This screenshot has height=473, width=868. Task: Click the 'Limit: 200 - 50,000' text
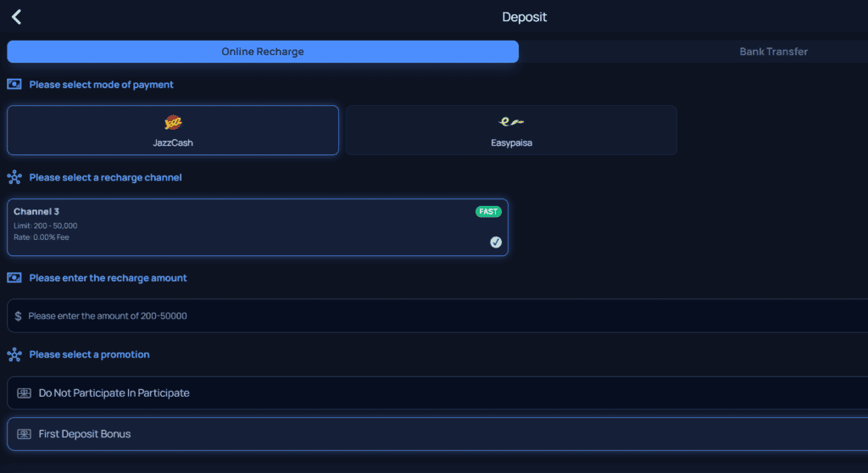[x=46, y=225]
